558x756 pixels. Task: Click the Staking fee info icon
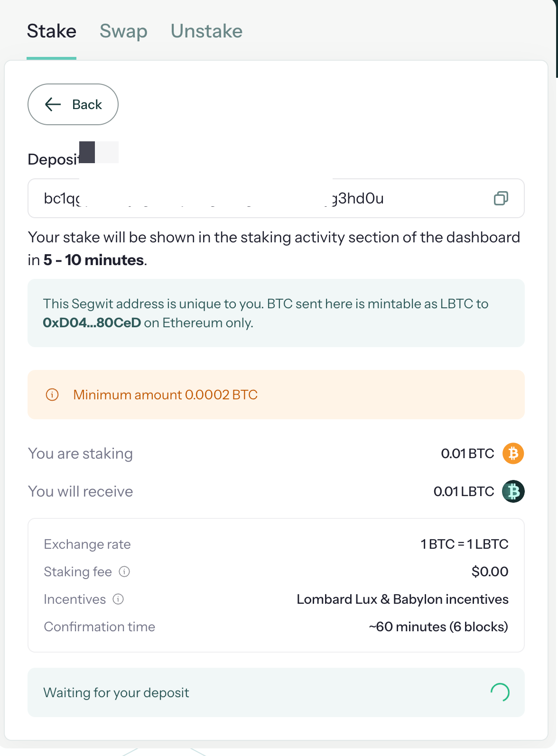tap(124, 572)
